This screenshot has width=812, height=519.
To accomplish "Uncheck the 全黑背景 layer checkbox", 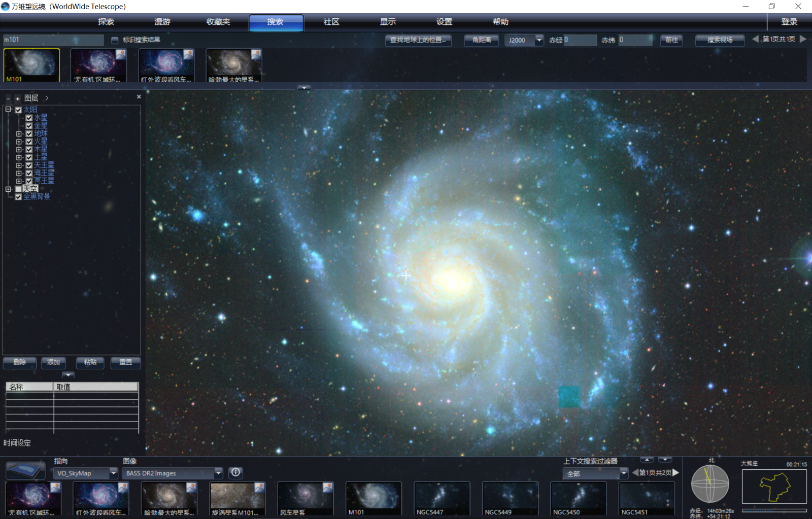I will click(x=18, y=197).
